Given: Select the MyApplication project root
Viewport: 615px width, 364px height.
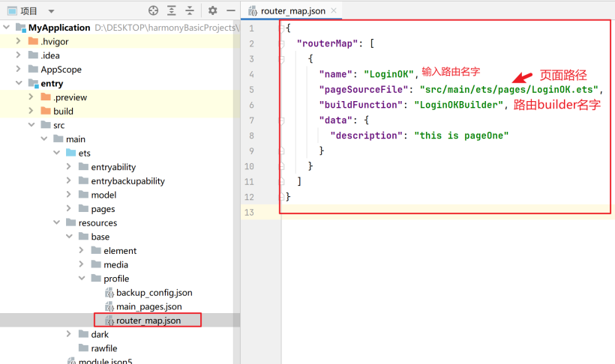Looking at the screenshot, I should pyautogui.click(x=58, y=28).
